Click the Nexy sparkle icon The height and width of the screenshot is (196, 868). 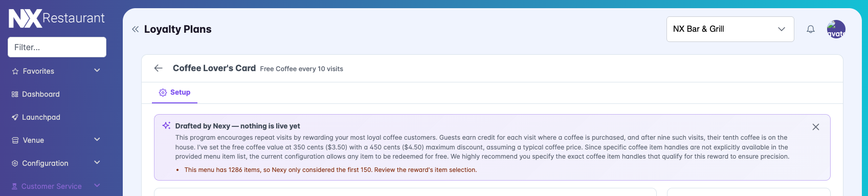click(166, 125)
